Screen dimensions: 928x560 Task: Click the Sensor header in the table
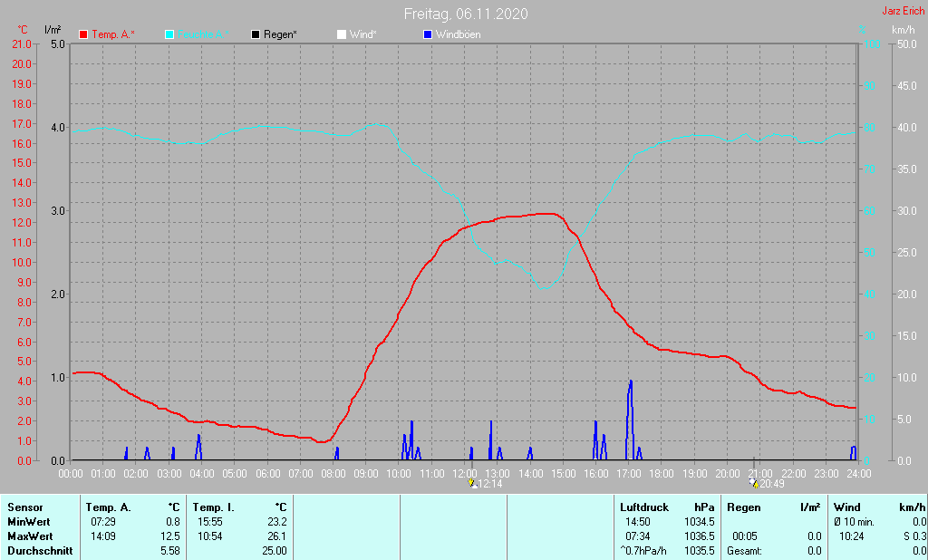pos(24,507)
